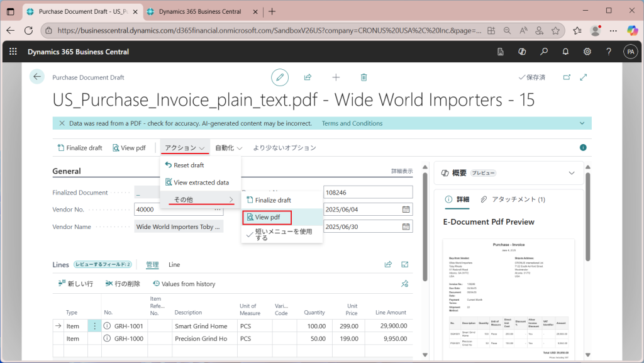Click View pdf in the action bar
The height and width of the screenshot is (363, 644).
click(129, 147)
